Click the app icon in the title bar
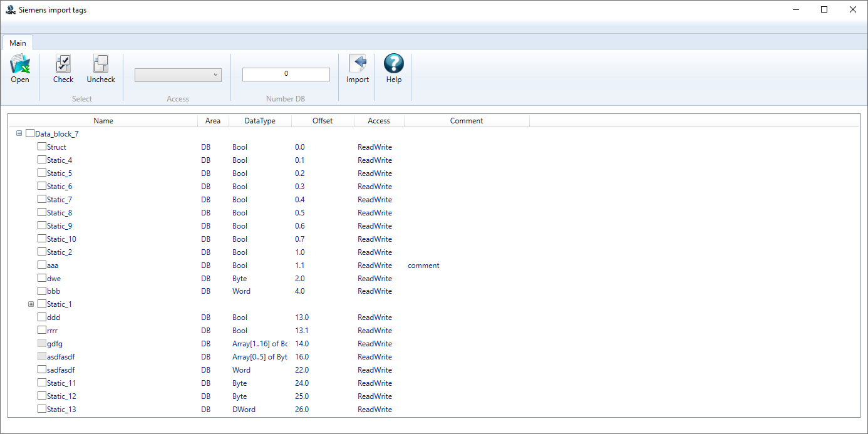The height and width of the screenshot is (434, 868). tap(10, 10)
